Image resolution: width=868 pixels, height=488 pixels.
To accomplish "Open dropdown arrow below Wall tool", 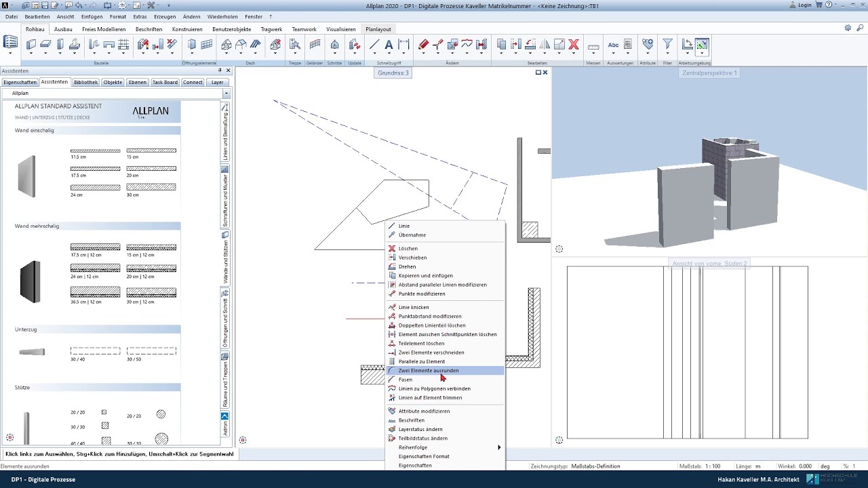I will [31, 54].
